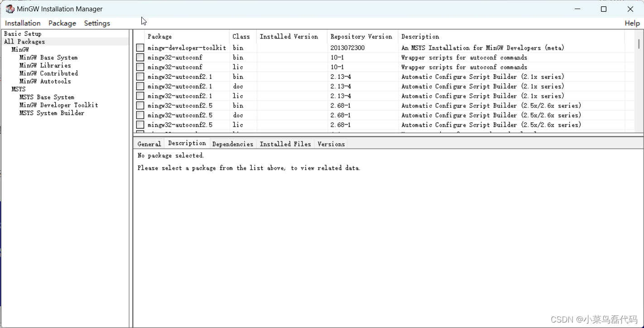The height and width of the screenshot is (328, 644).
Task: Switch to the Installed Files tab
Action: pos(285,144)
